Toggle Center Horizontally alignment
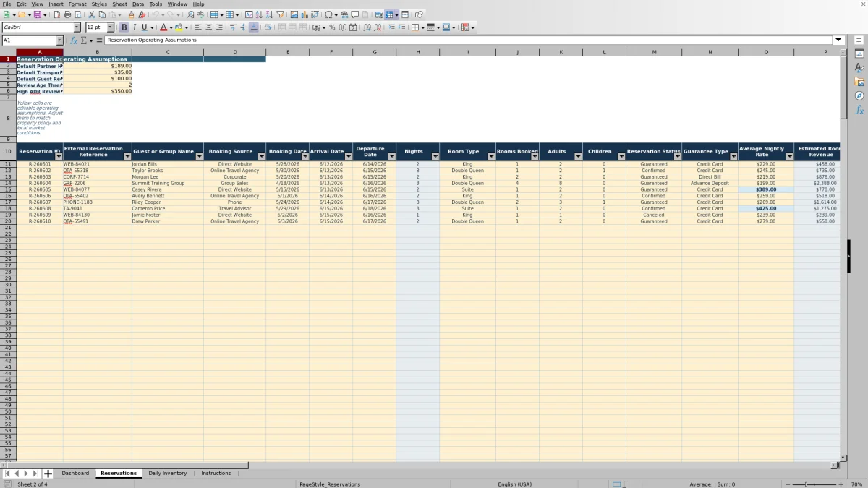Screen dimensions: 868x488 [x=208, y=27]
